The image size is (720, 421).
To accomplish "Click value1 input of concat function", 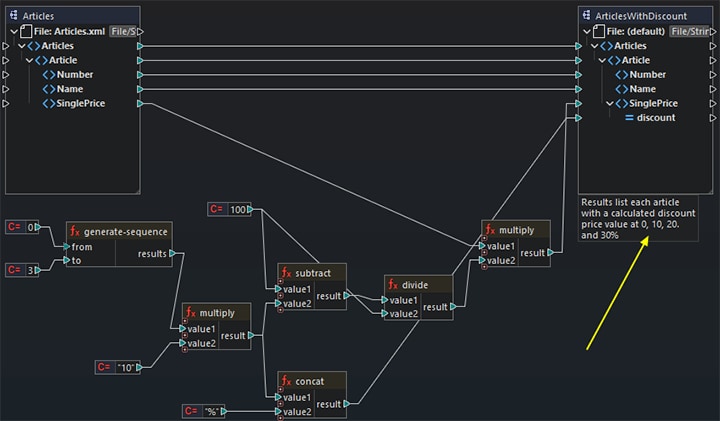I will (278, 398).
